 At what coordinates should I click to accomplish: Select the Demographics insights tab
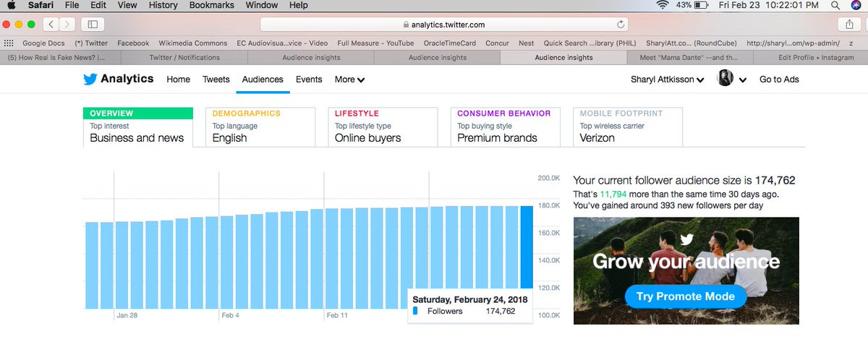[260, 127]
